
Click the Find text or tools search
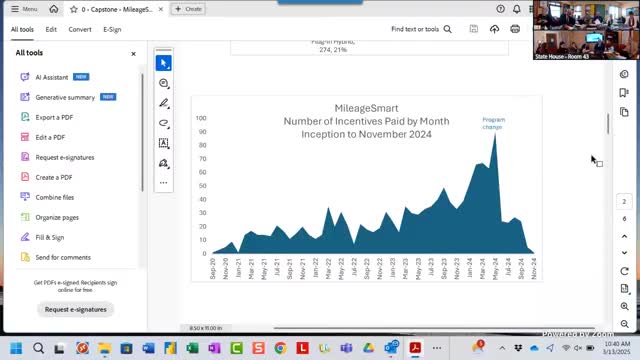click(421, 29)
